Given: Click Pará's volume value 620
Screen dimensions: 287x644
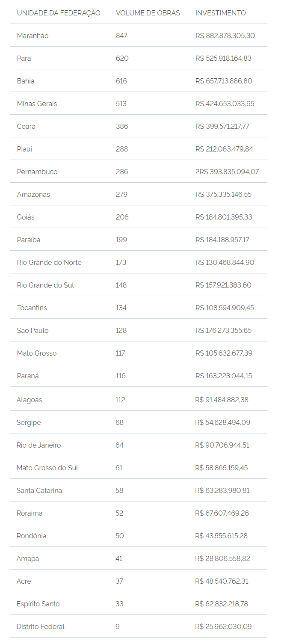Looking at the screenshot, I should click(x=122, y=58).
